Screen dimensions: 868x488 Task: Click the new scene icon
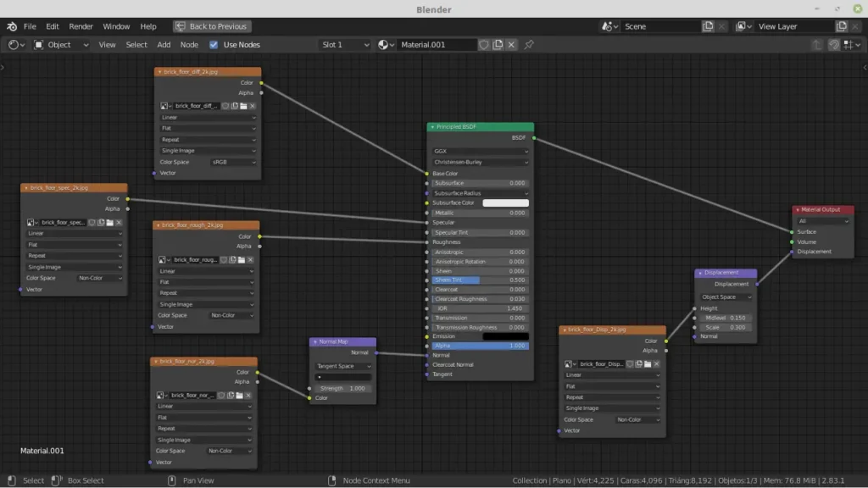(708, 26)
